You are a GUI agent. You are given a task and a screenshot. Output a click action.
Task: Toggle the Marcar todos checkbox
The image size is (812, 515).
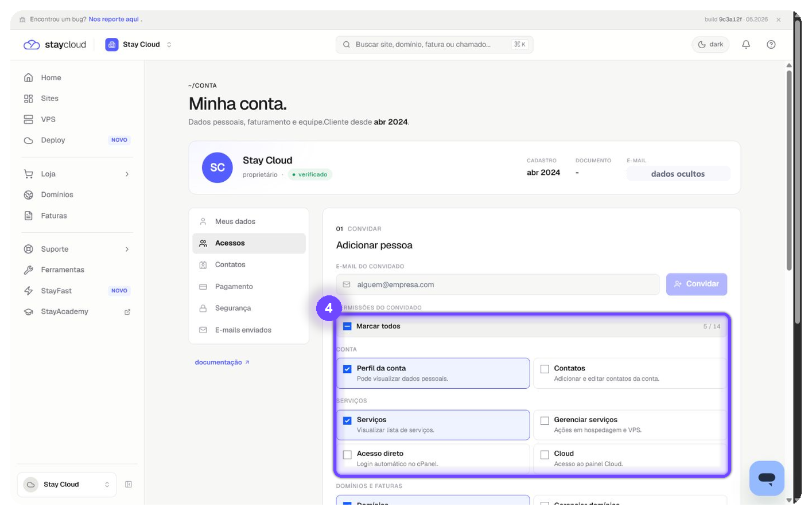pos(347,326)
